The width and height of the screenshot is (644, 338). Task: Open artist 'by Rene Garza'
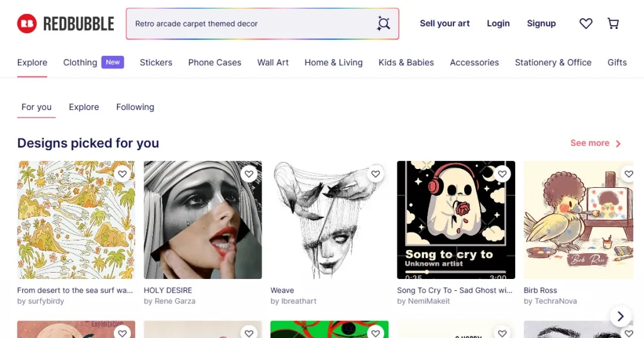(170, 301)
